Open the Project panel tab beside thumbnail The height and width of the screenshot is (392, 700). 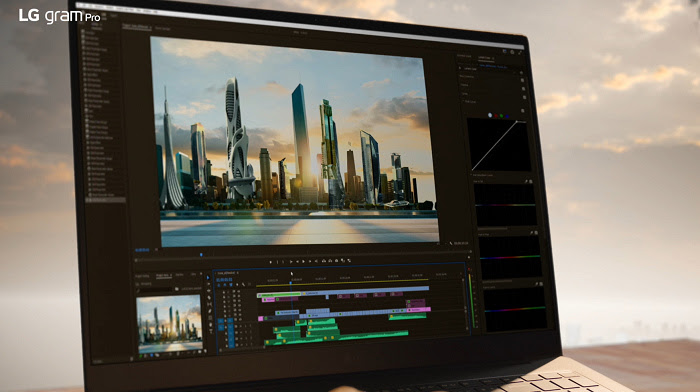point(163,275)
